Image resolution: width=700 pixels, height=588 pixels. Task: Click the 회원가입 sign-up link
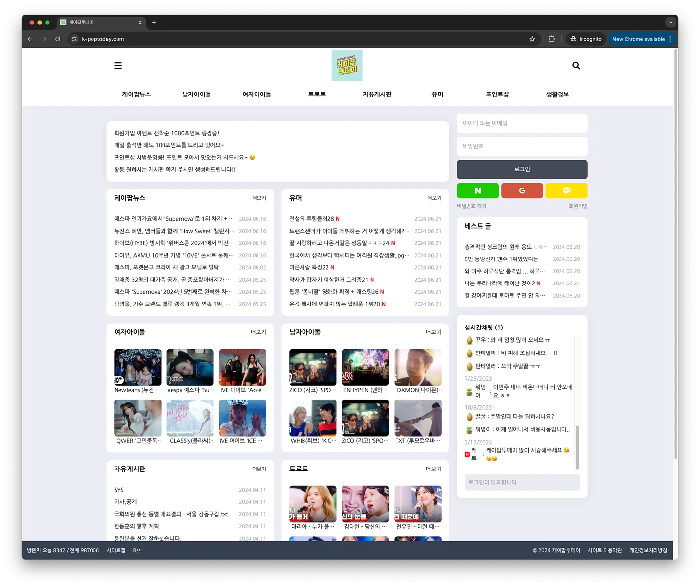pyautogui.click(x=578, y=206)
